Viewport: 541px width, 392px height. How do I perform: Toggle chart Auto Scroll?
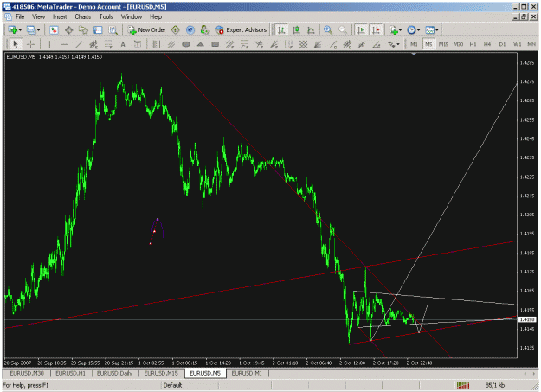click(361, 30)
